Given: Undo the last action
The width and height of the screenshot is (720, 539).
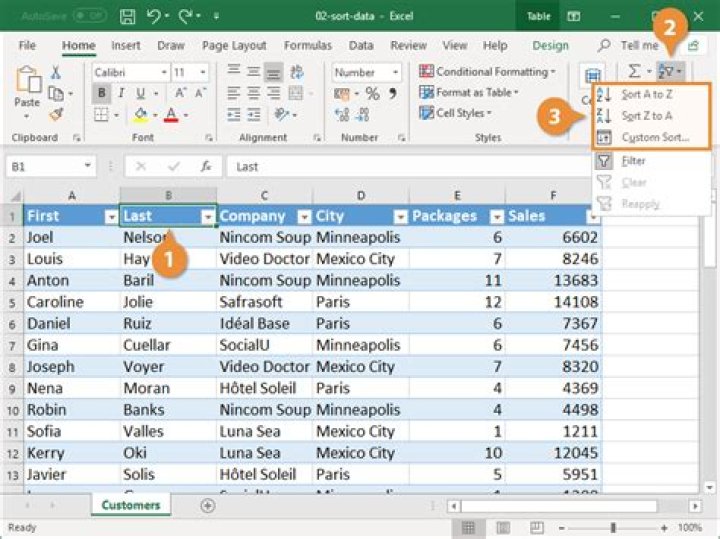Looking at the screenshot, I should [154, 17].
